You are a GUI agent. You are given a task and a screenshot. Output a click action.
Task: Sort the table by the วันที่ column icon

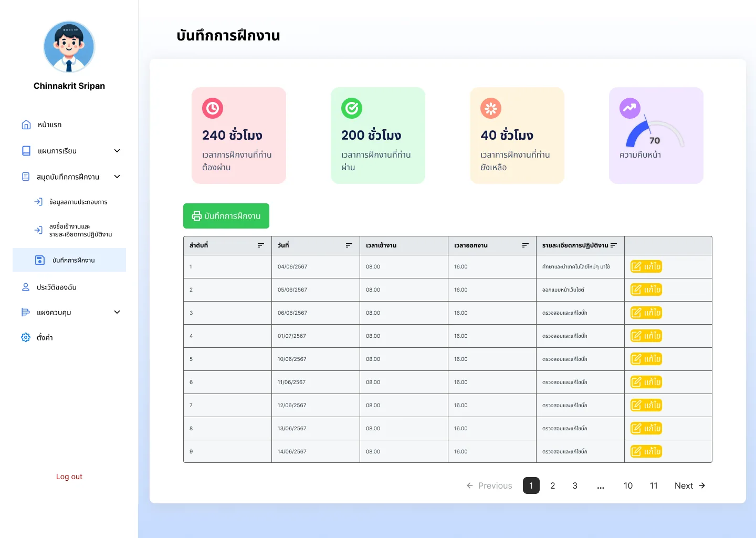(349, 245)
